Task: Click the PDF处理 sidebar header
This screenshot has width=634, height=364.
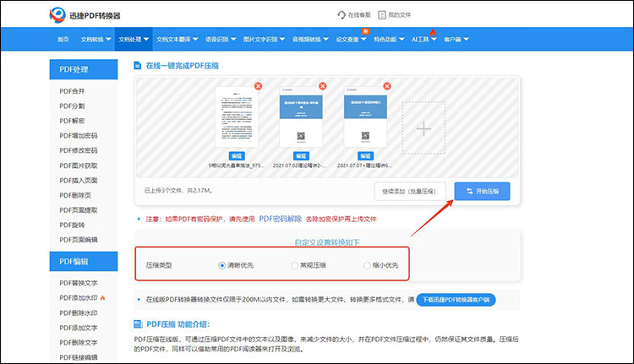Action: [84, 69]
